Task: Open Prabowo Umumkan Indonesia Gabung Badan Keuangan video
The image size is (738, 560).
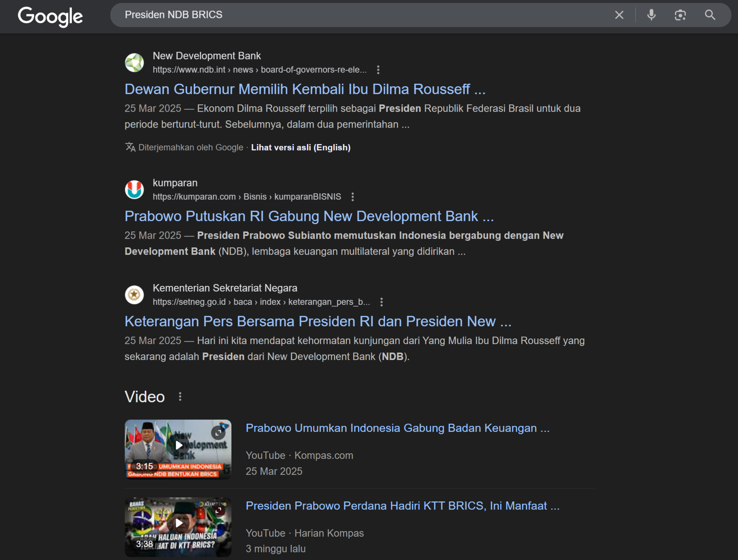Action: pyautogui.click(x=397, y=428)
